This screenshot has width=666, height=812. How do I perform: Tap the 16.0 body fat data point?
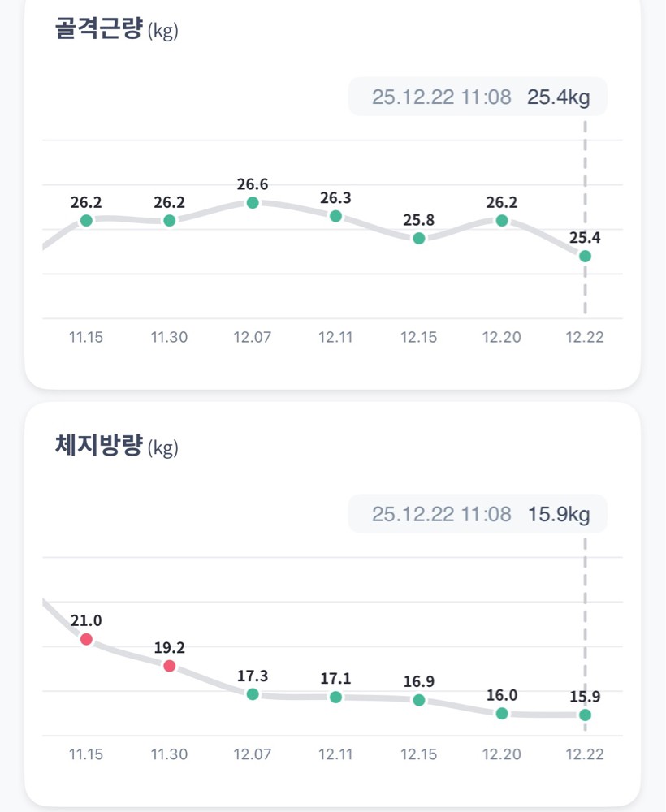502,714
